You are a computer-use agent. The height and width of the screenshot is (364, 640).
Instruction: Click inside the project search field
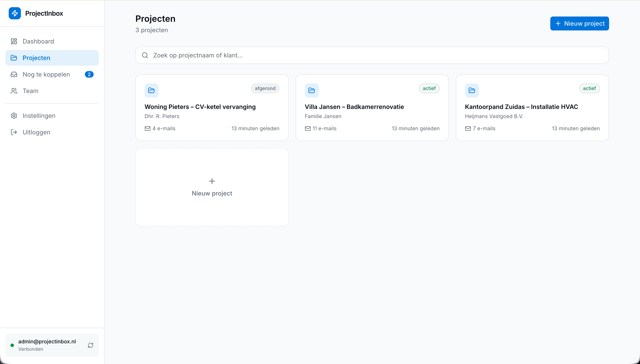(x=300, y=55)
